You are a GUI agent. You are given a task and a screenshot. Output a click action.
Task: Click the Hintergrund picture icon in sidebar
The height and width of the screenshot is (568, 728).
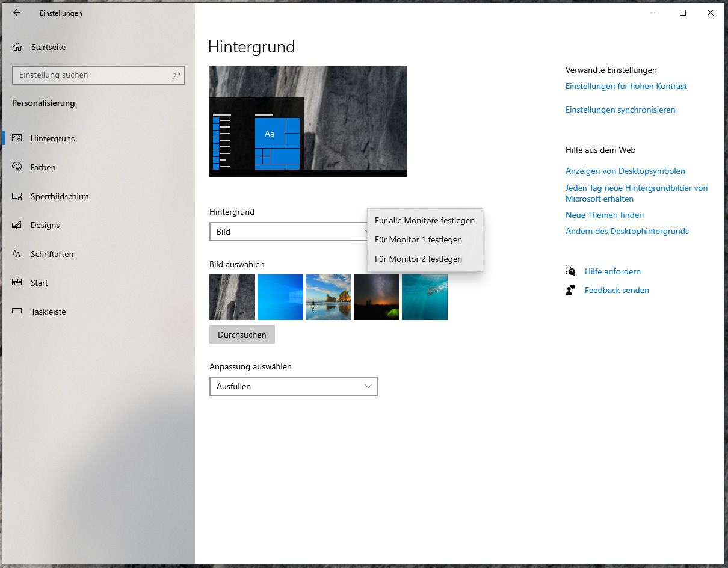coord(17,138)
